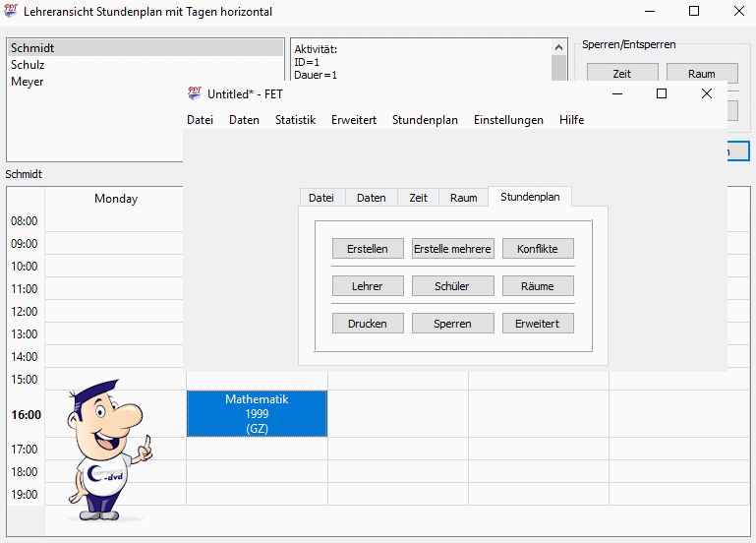Click the Schüler timetable button
This screenshot has height=543, width=756.
point(452,286)
